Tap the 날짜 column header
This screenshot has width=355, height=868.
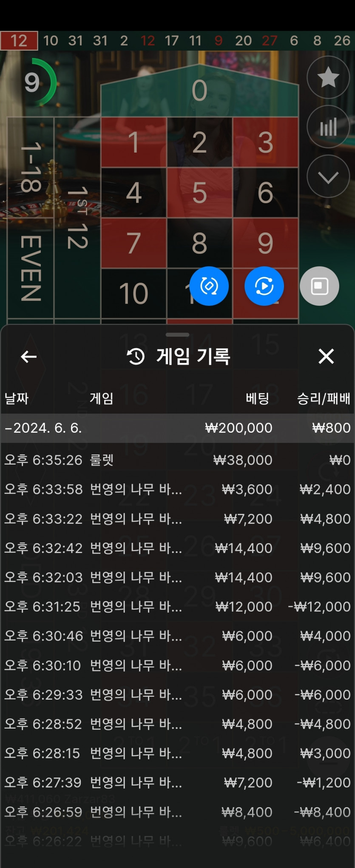coord(16,398)
